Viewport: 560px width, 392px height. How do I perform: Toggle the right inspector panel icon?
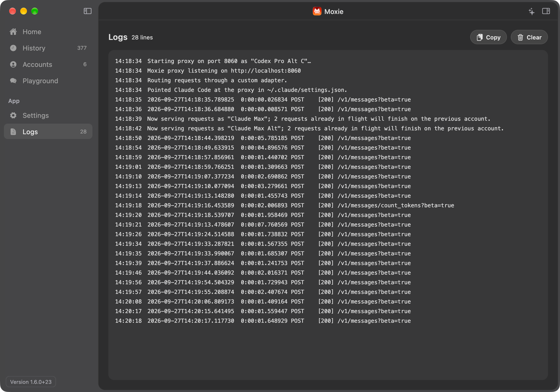click(x=546, y=11)
